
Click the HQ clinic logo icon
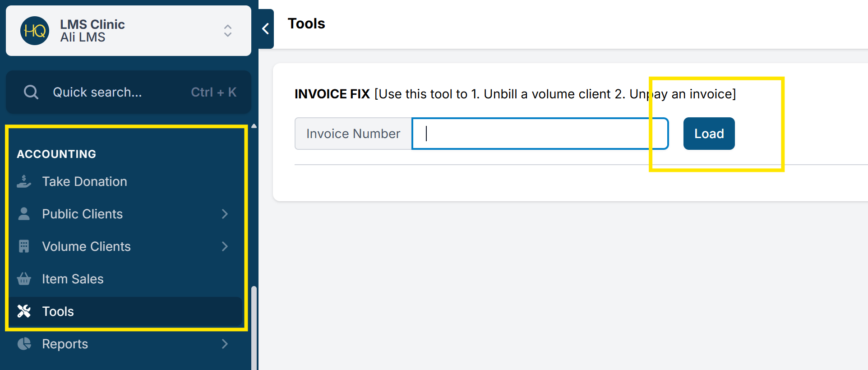click(35, 31)
